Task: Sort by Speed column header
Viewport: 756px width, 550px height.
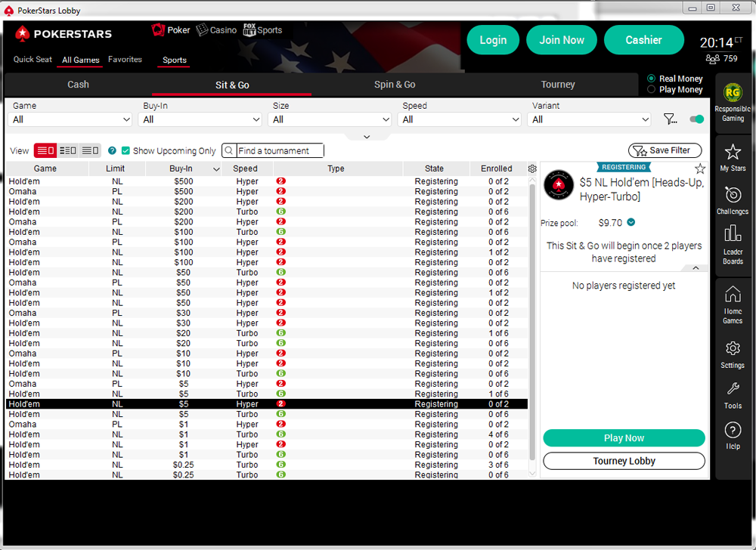Action: pyautogui.click(x=246, y=168)
